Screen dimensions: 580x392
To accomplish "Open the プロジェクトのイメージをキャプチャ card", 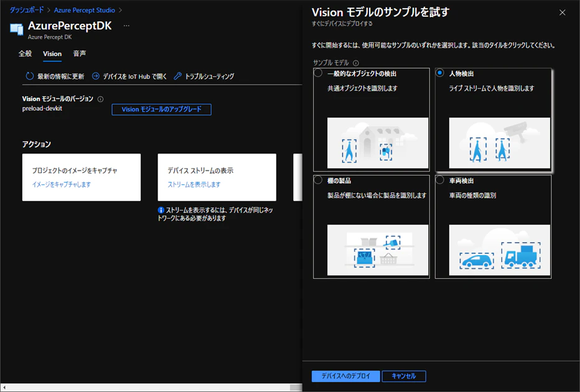I will point(82,177).
